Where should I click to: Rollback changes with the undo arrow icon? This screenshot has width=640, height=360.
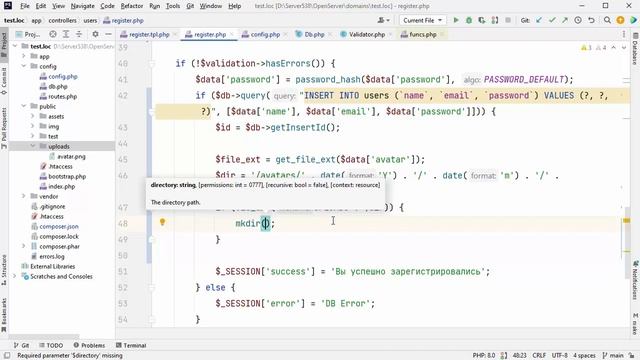pos(591,20)
